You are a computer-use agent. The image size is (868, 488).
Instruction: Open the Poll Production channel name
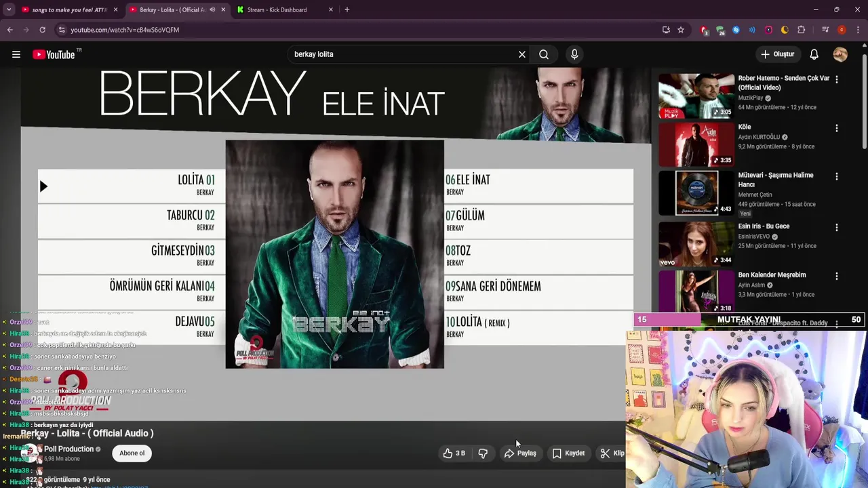(68, 449)
